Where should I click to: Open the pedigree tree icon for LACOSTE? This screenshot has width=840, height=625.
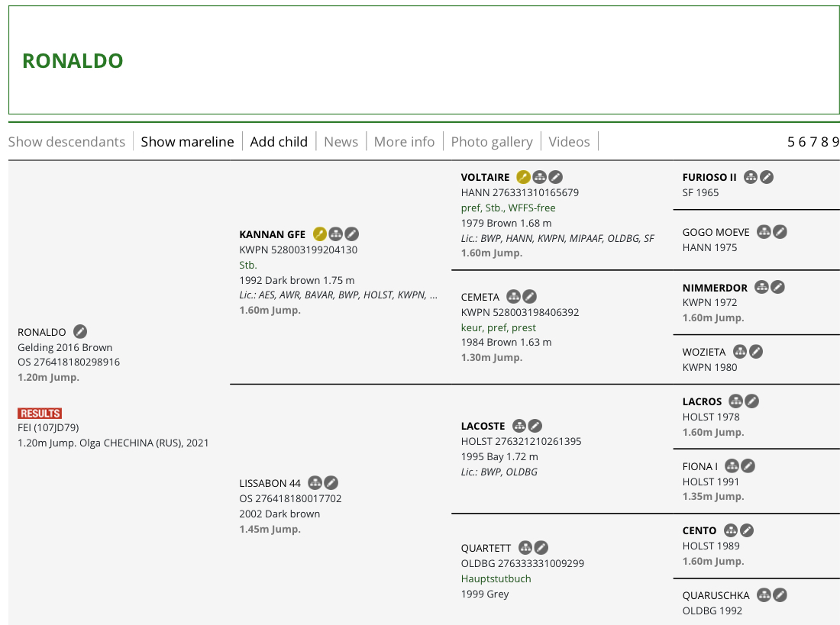click(519, 426)
